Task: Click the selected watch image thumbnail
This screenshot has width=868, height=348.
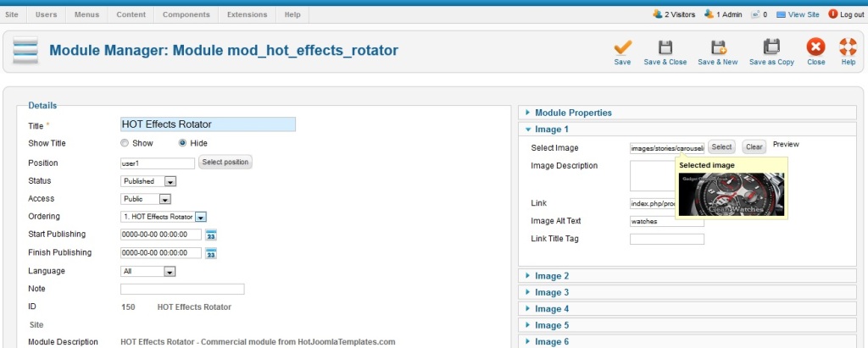Action: coord(732,194)
